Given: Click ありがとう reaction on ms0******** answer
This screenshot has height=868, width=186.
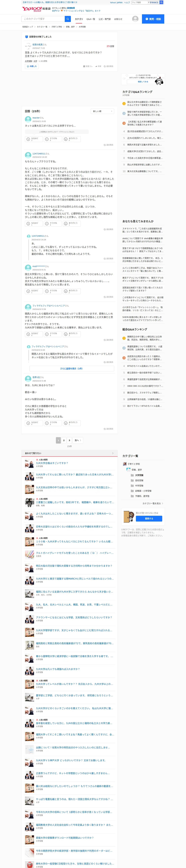Looking at the screenshot, I should 72,291.
